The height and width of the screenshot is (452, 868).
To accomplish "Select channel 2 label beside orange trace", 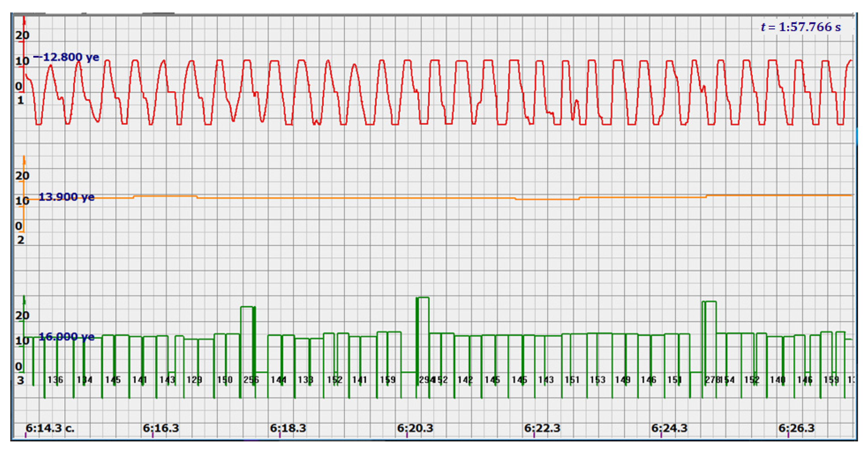I will [x=21, y=240].
